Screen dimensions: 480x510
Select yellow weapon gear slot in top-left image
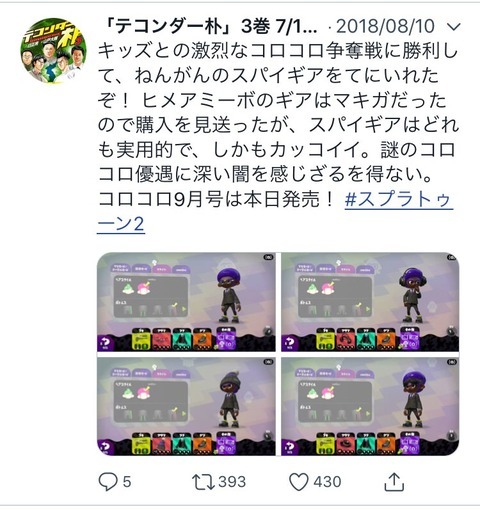tap(141, 339)
